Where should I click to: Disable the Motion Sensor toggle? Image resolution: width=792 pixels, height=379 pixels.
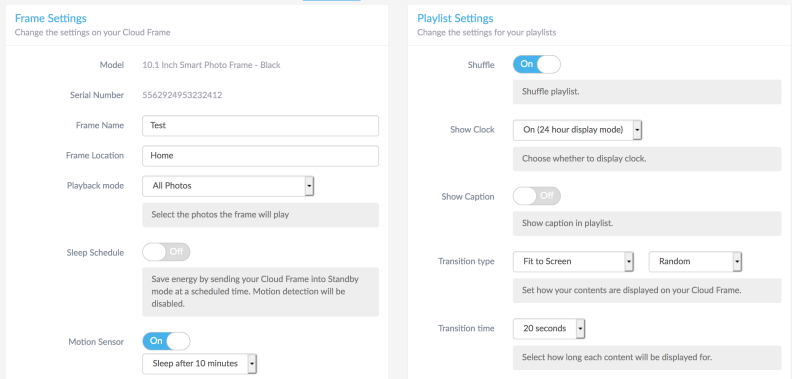click(x=166, y=341)
